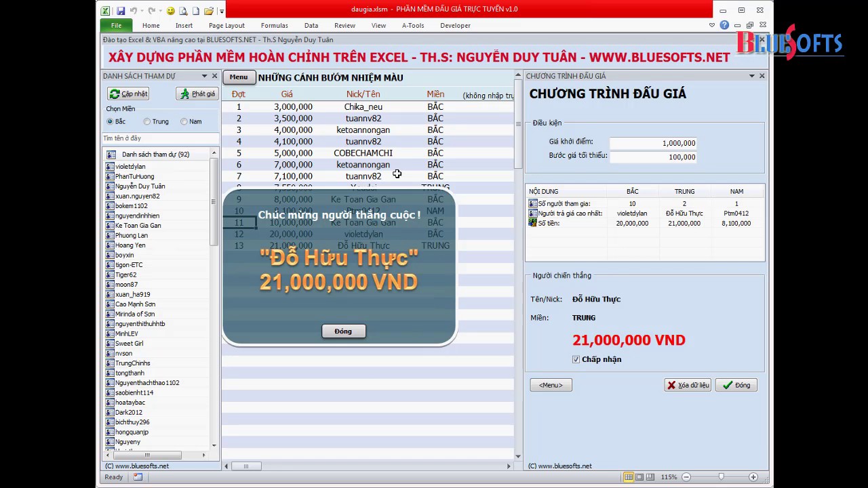
Task: Switch to Normal view icon
Action: point(628,477)
